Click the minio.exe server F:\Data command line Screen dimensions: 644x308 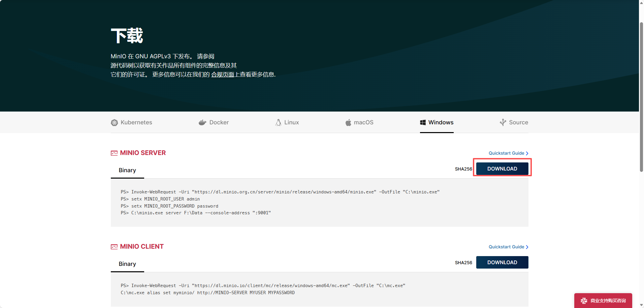196,213
